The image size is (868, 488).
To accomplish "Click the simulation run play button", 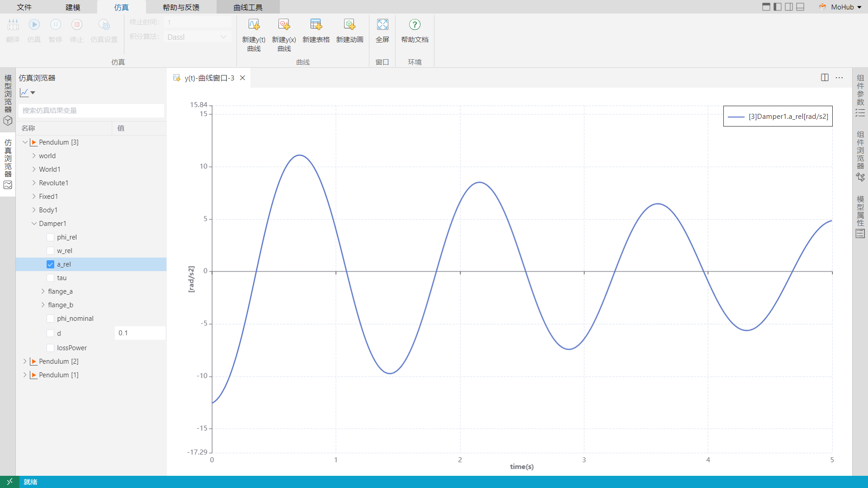I will point(34,24).
